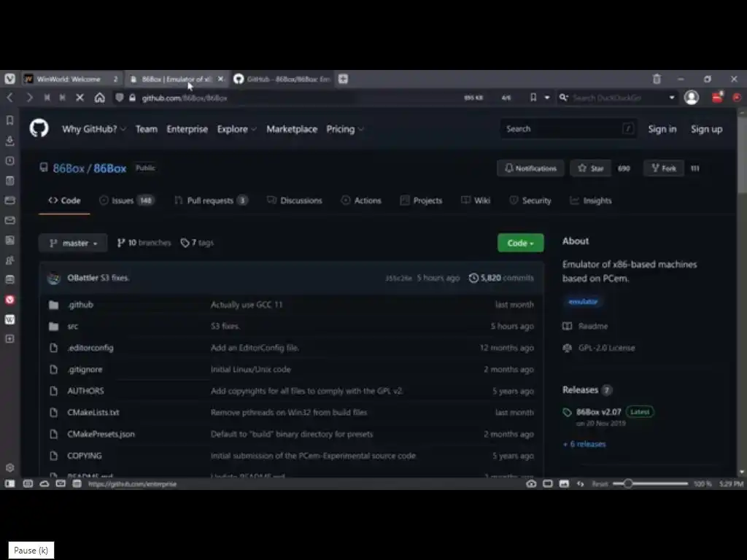747x560 pixels.
Task: Click the bookmark page icon in address bar
Action: [533, 98]
